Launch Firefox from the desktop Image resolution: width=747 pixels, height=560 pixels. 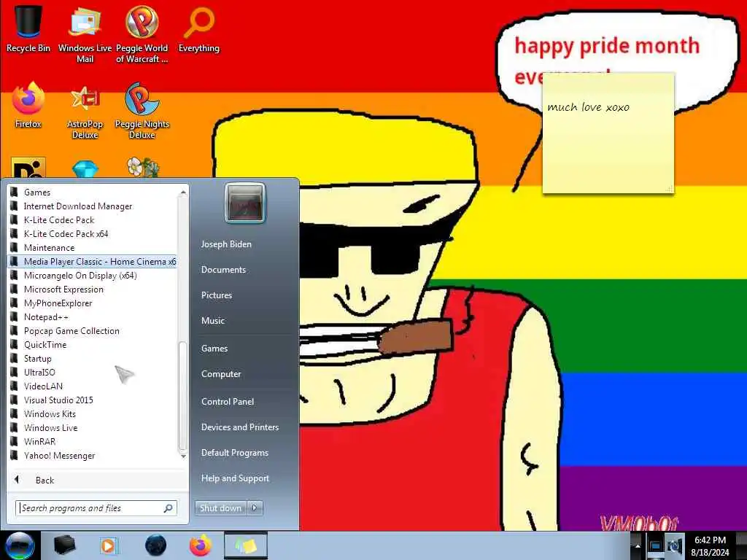point(28,104)
